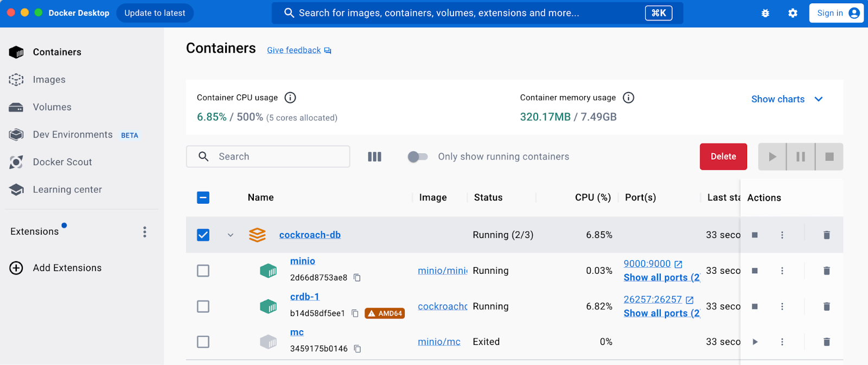Uncheck the cockroach-db checkbox
This screenshot has height=365, width=868.
(x=203, y=235)
